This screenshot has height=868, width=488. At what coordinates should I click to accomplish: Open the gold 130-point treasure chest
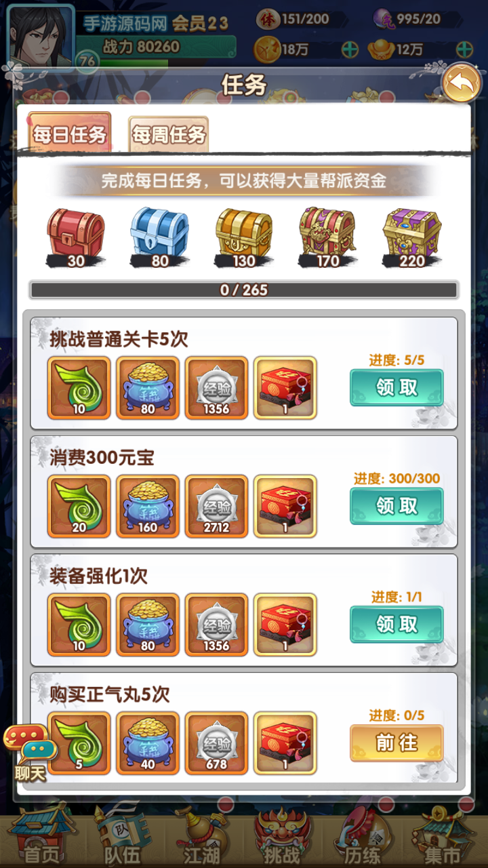[244, 235]
